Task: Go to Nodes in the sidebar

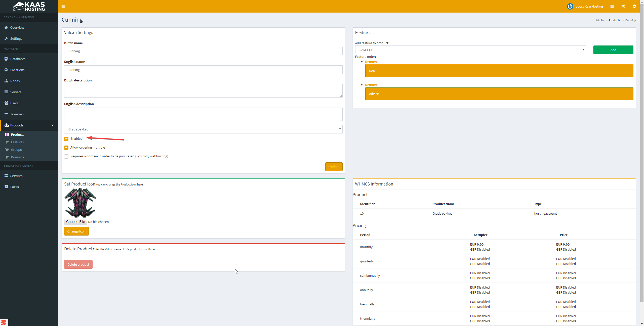Action: 15,81
